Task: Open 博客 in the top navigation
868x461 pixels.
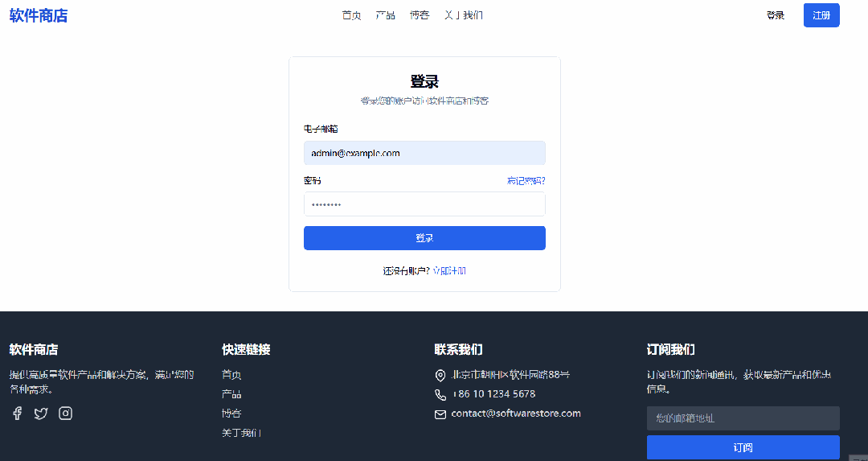Action: click(419, 15)
